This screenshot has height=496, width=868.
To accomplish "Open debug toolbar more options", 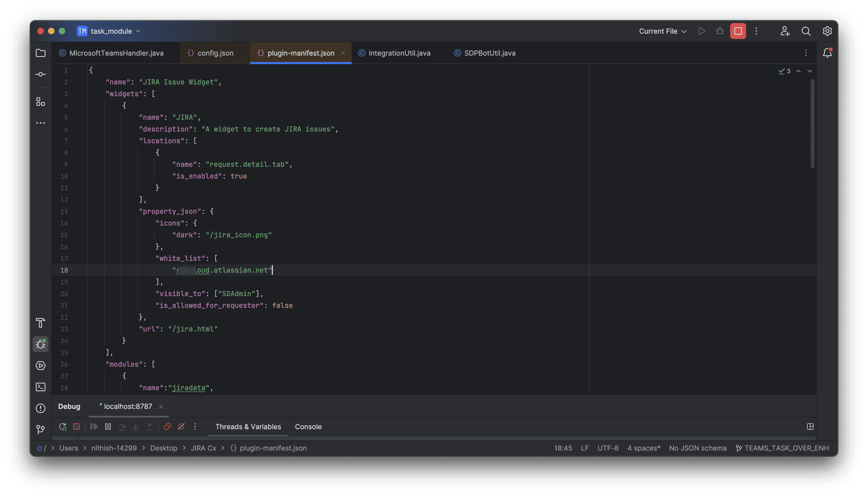I will point(195,427).
